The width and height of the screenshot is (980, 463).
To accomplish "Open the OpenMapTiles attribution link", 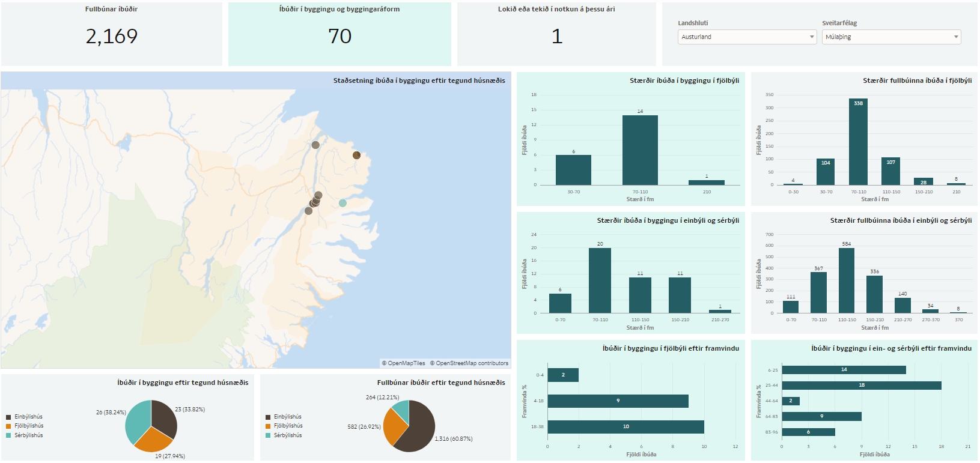I will tap(403, 363).
